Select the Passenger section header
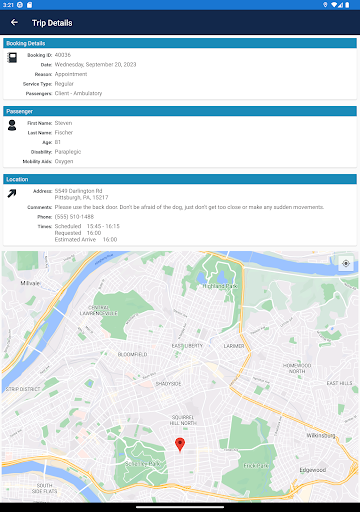Screen dimensions: 360x512 [x=180, y=111]
